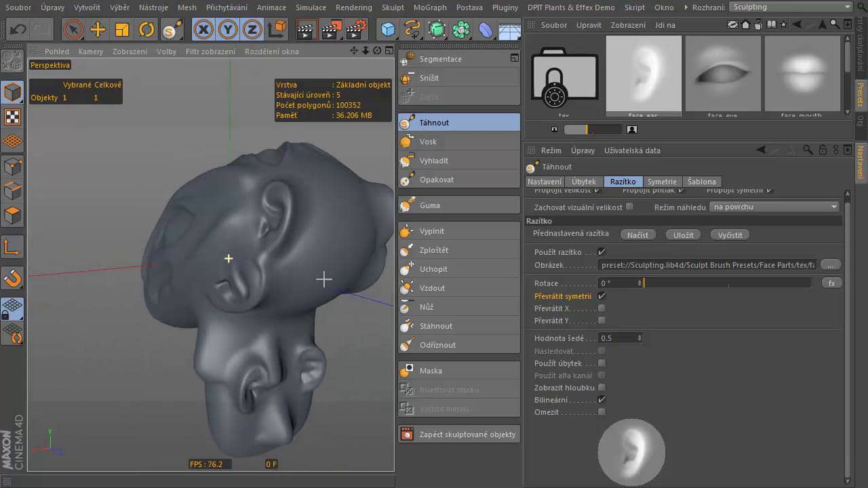Toggle Z axis lock
The width and height of the screenshot is (868, 488).
(252, 30)
